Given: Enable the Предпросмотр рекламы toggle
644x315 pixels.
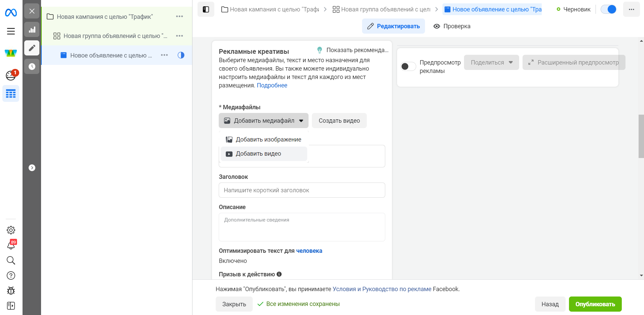Looking at the screenshot, I should [x=408, y=67].
